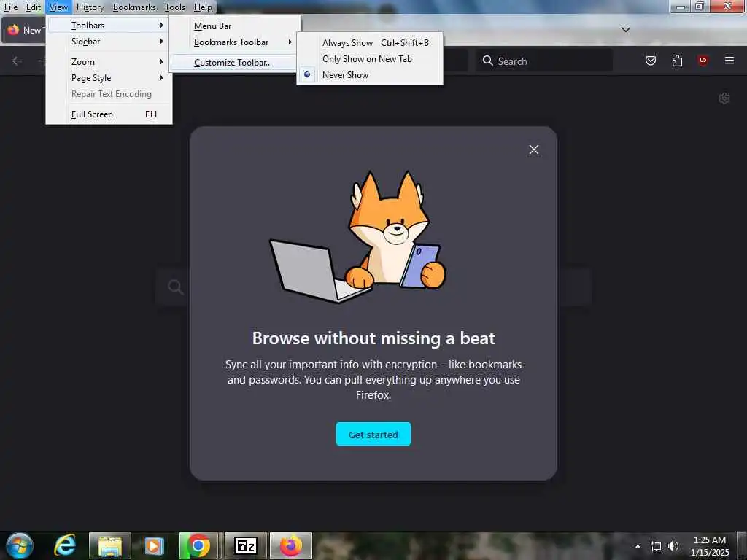The width and height of the screenshot is (747, 560).
Task: Click the "Browse without missing a beat" heading
Action: (373, 338)
